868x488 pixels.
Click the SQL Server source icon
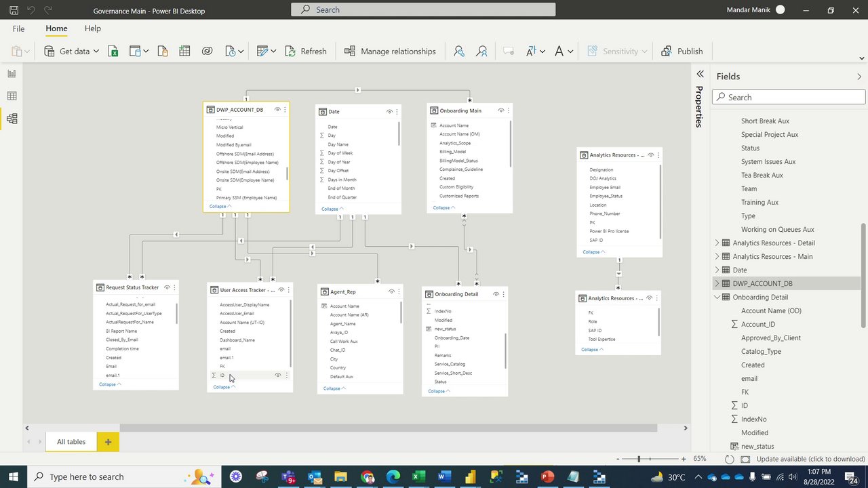pos(162,52)
